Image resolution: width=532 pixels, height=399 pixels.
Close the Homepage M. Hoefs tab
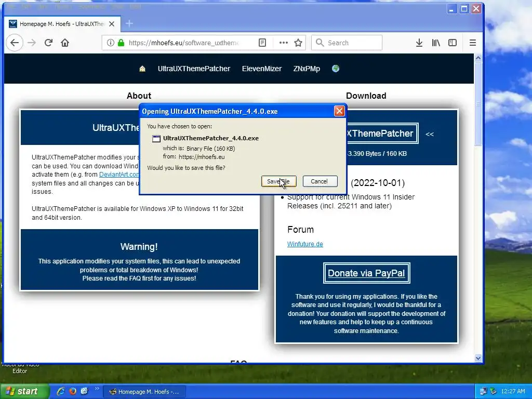coord(112,24)
